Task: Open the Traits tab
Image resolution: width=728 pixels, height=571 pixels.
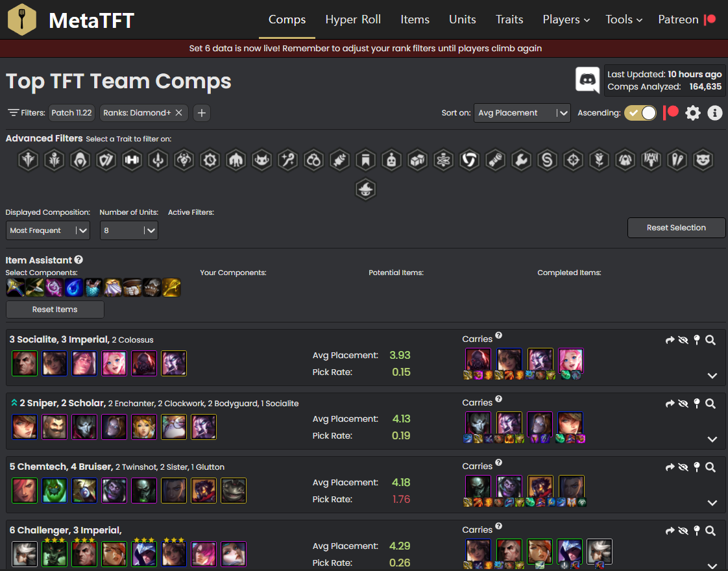Action: [x=509, y=19]
